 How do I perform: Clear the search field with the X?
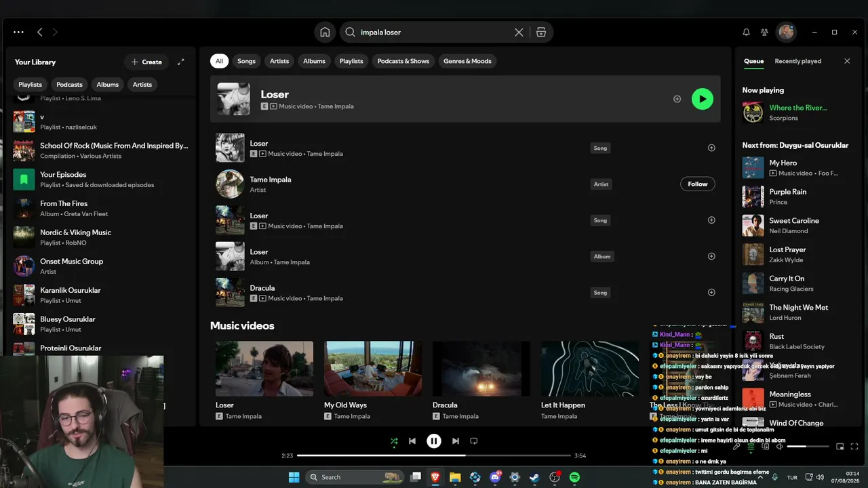pos(519,32)
